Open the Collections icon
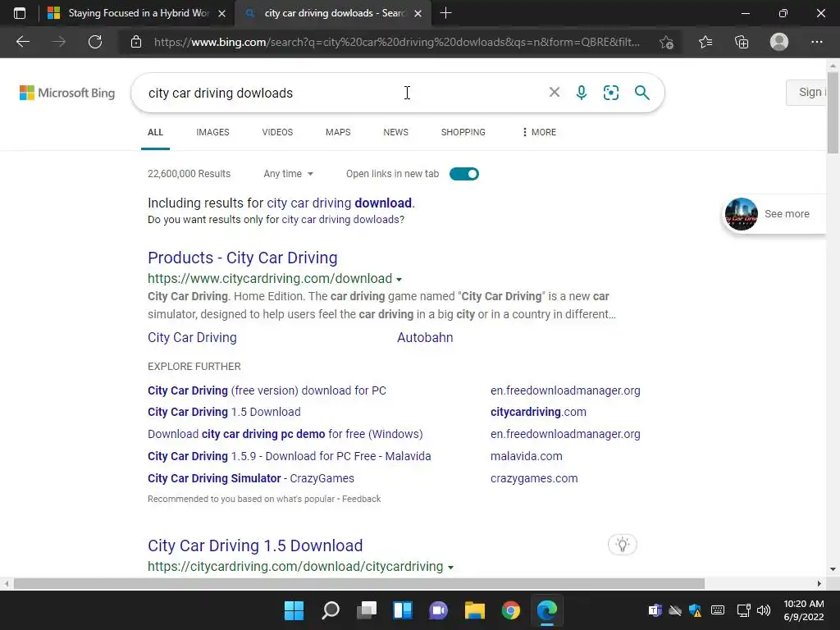The height and width of the screenshot is (630, 840). pyautogui.click(x=742, y=42)
